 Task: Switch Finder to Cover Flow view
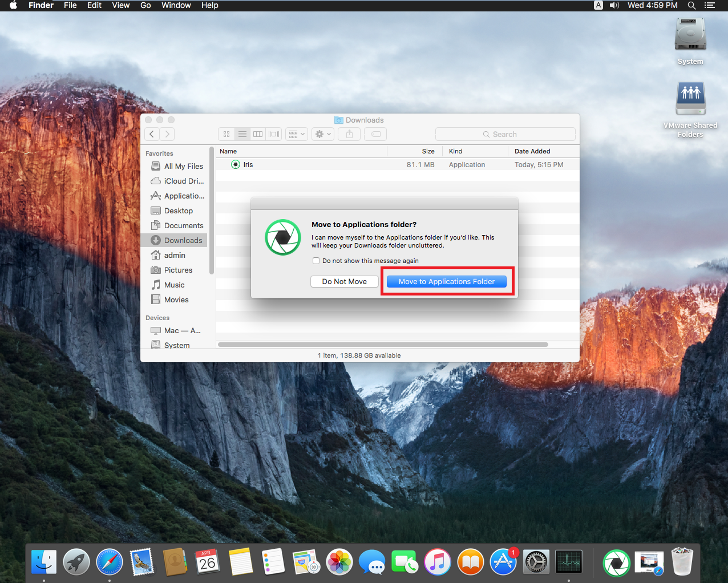point(274,134)
